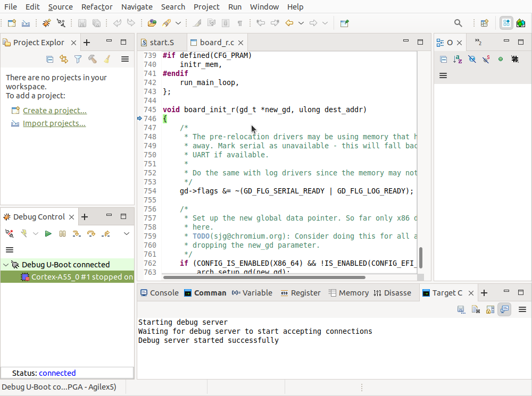Click the search magnifier in main toolbar
532x396 pixels.
click(458, 23)
